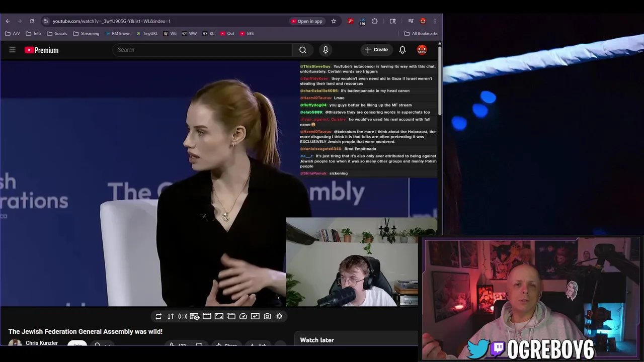Open the YouTube account avatar menu
Viewport: 644px width, 362px height.
pos(422,50)
